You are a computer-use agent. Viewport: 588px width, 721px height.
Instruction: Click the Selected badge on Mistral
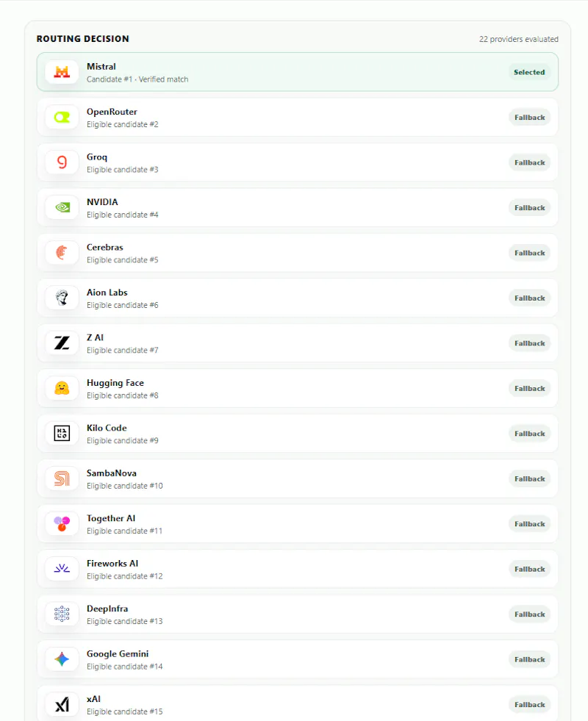click(x=529, y=72)
